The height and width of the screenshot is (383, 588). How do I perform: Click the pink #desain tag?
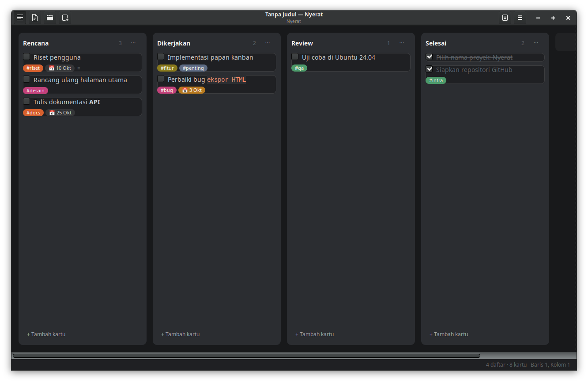point(35,91)
